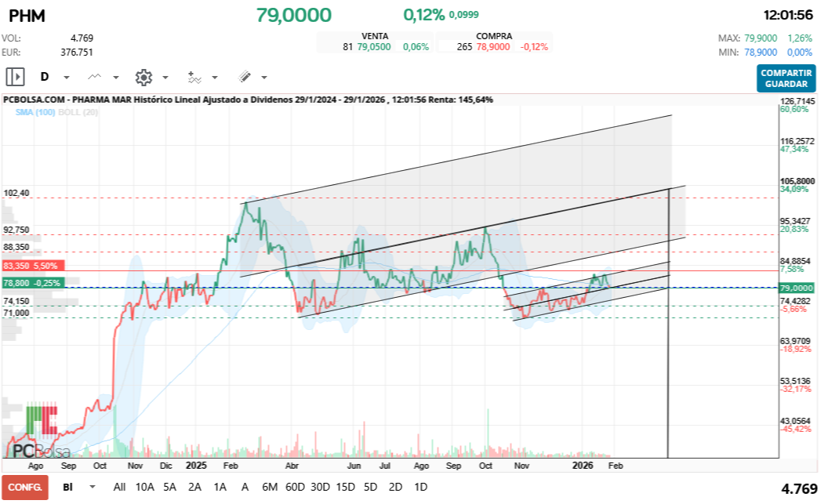Select the drawing pencil tool icon

(244, 77)
